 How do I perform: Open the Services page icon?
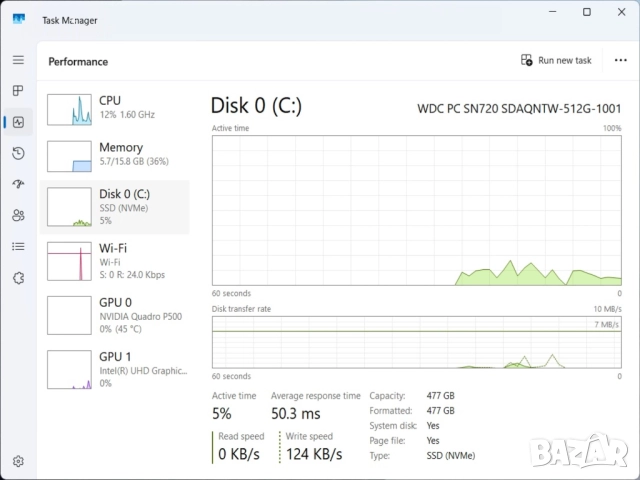coord(18,277)
